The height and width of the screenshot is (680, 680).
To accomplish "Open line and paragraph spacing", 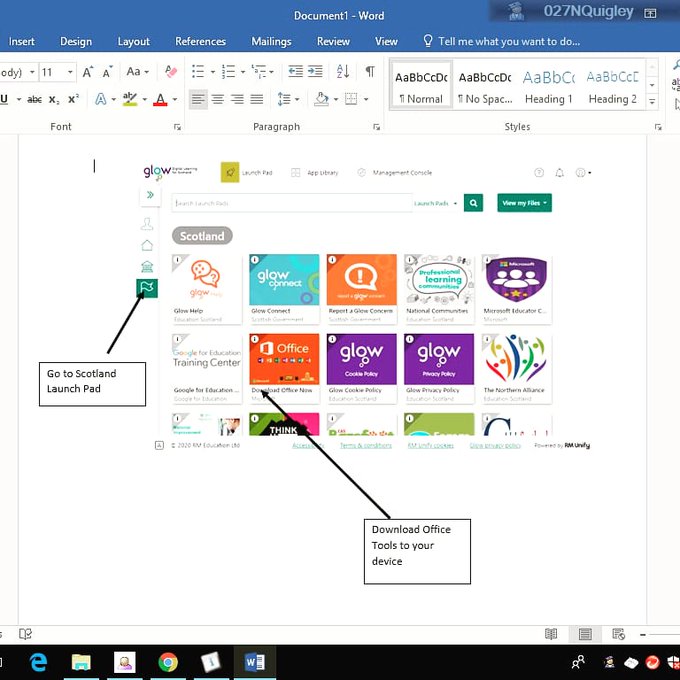I will [x=284, y=99].
